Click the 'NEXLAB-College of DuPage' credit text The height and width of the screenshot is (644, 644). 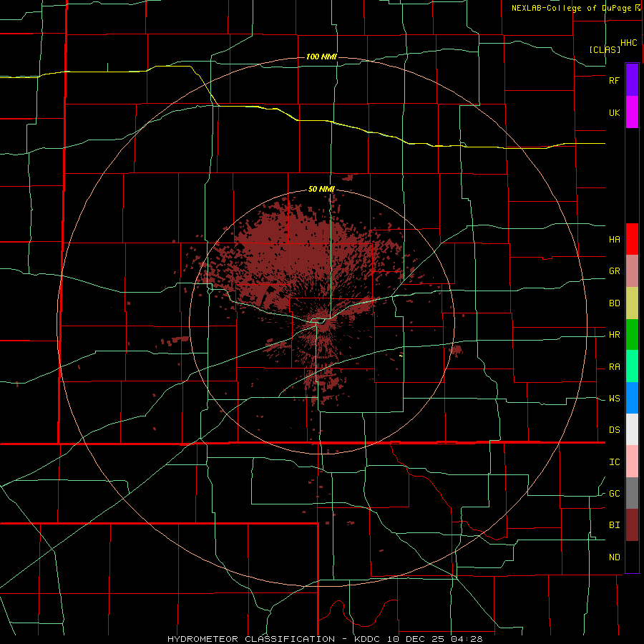tap(571, 8)
